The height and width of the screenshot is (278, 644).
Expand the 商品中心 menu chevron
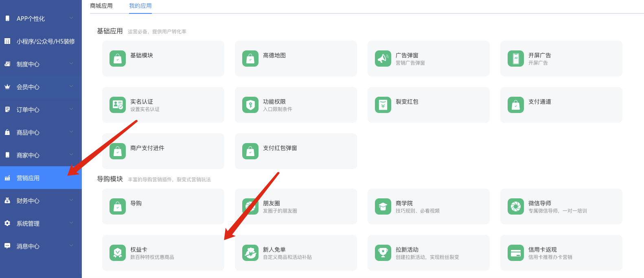71,132
